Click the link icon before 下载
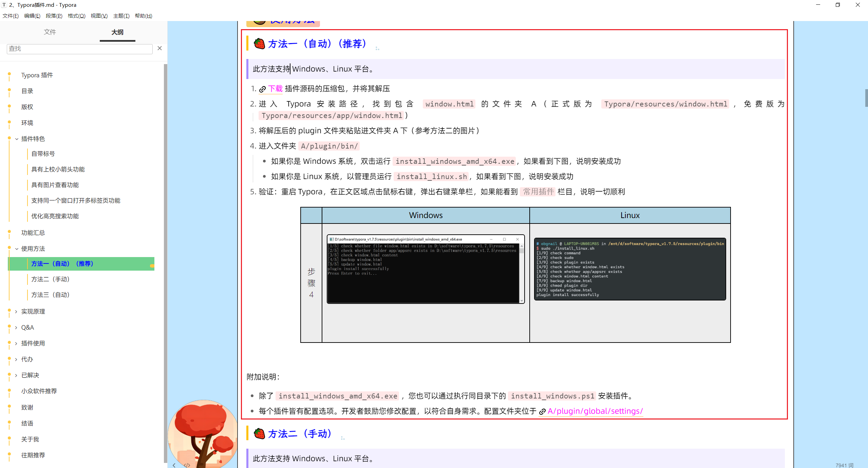 [x=262, y=89]
